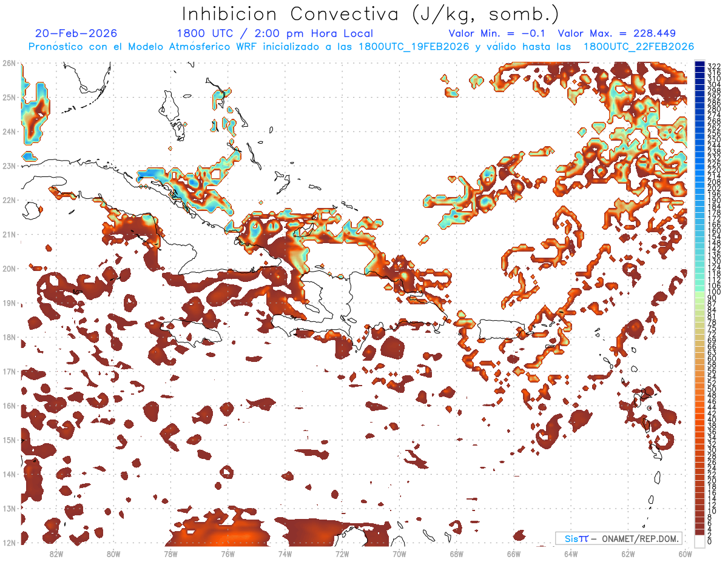Click the title 'Inhibicion Convectiva (J/kg, somb.)'
This screenshot has height=562, width=728.
[371, 15]
